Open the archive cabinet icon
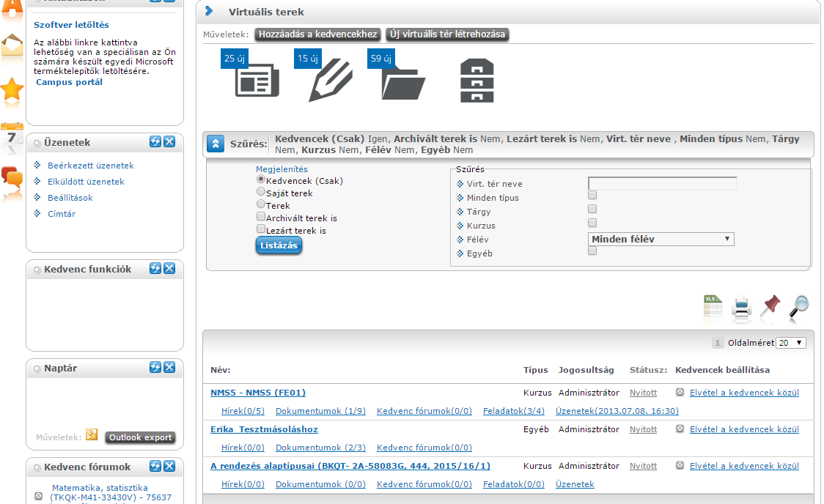 click(477, 81)
